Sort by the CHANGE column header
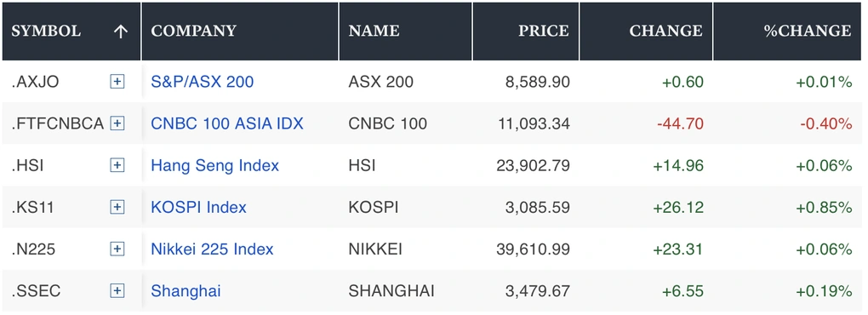Image resolution: width=868 pixels, height=315 pixels. [666, 31]
